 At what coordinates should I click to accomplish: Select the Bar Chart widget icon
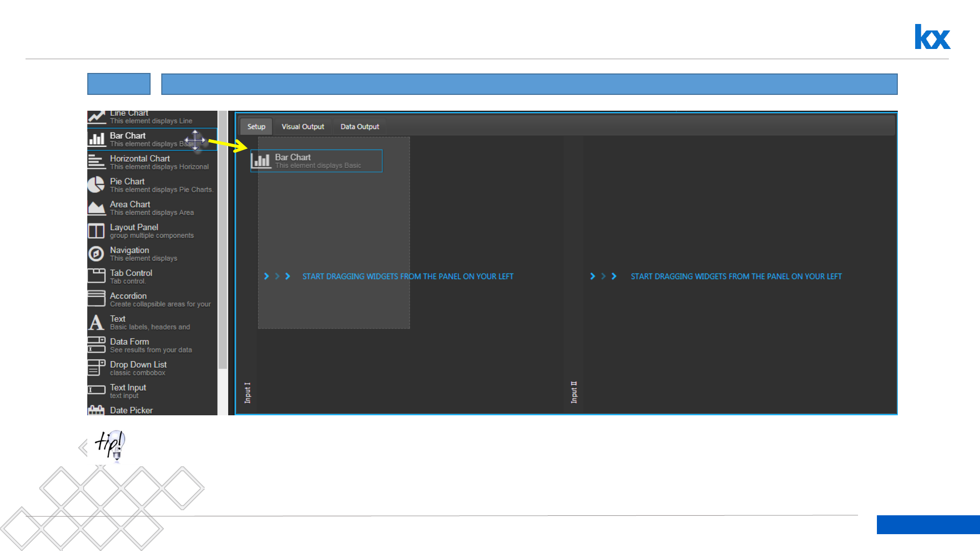click(96, 139)
